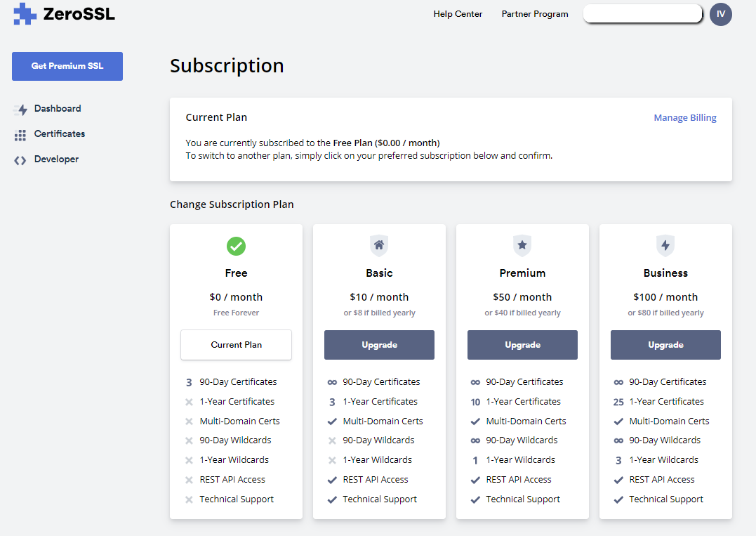Viewport: 756px width, 536px height.
Task: Click checkmark beside Basic Technical Support
Action: tap(332, 499)
